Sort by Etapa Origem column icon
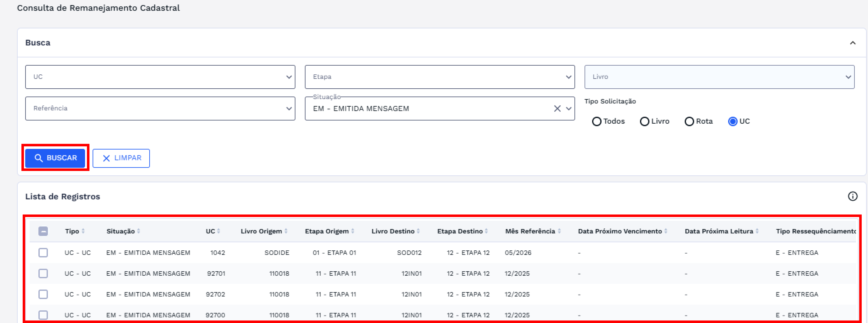 point(353,231)
